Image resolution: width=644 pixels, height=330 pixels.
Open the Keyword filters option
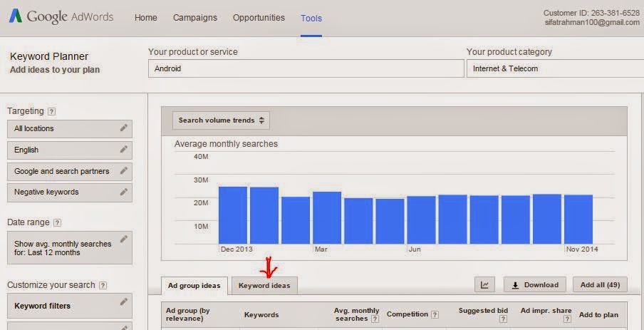(x=70, y=306)
